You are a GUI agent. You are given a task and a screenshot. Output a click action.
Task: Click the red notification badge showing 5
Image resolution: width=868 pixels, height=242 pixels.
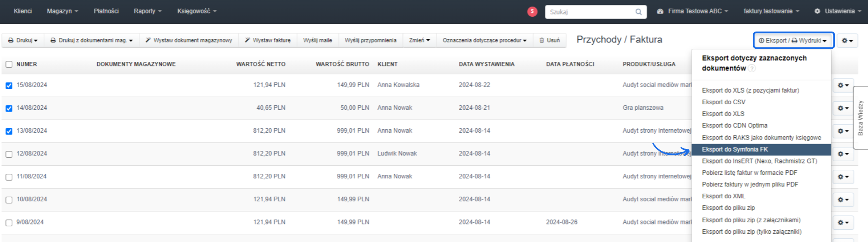[532, 11]
